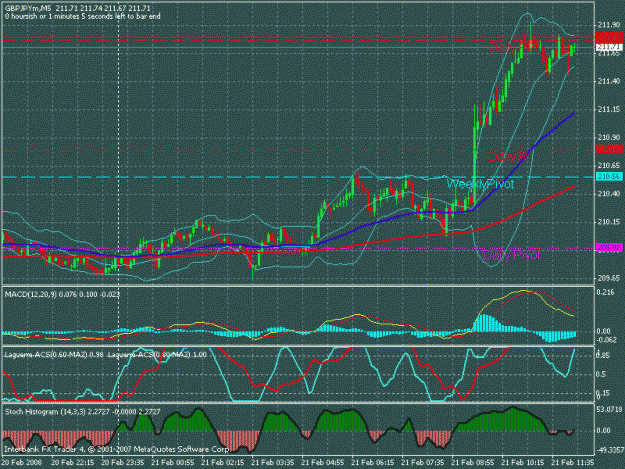The image size is (625, 469).
Task: Click the cyan 210.56 weekly pivot price tag
Action: click(609, 177)
